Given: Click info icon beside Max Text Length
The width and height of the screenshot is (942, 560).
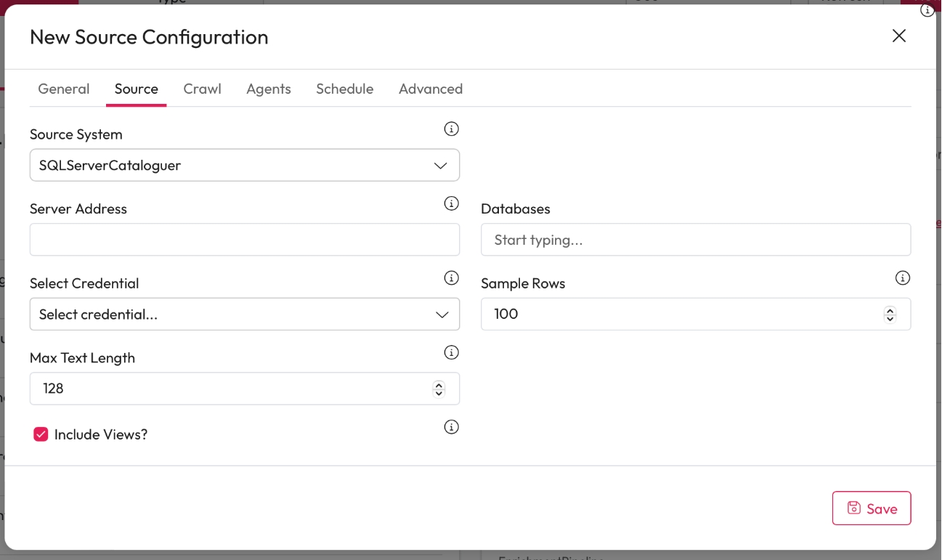Looking at the screenshot, I should 451,353.
